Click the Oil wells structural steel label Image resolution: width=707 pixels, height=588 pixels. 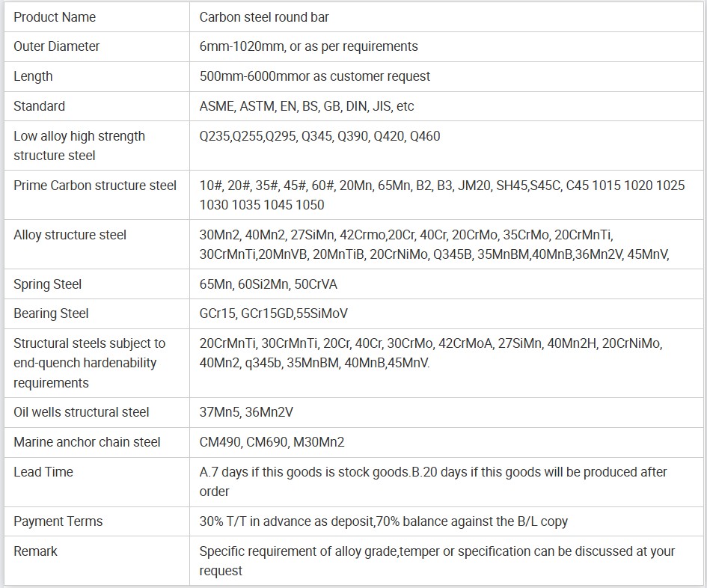coord(81,412)
